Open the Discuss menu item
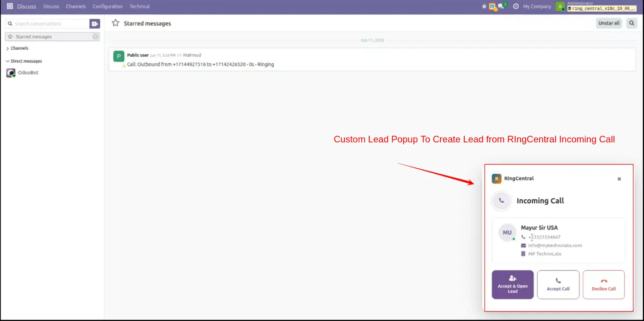Image resolution: width=644 pixels, height=321 pixels. 51,6
